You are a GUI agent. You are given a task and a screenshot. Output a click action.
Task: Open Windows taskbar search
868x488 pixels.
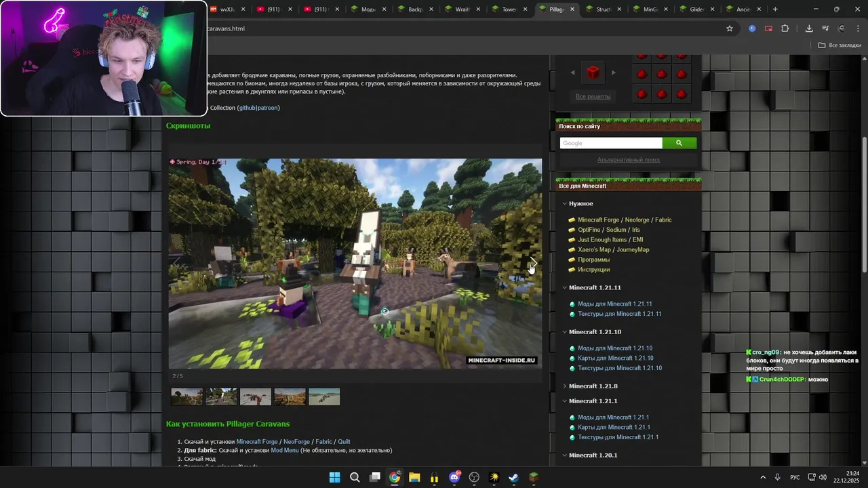[x=355, y=477]
